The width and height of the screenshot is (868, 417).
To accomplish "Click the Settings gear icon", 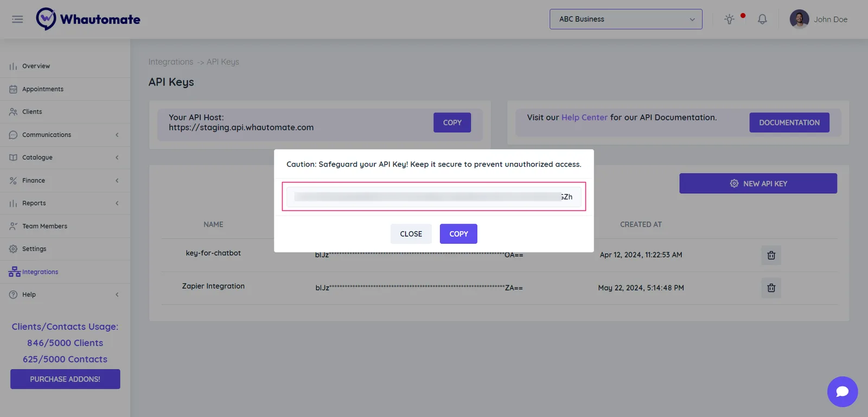I will (x=13, y=249).
